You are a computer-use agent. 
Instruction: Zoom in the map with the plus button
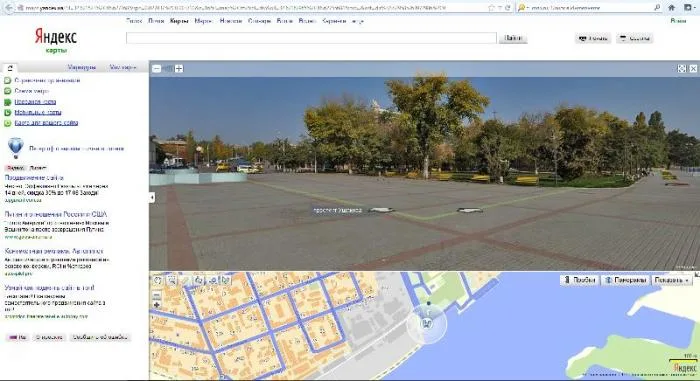(156, 305)
